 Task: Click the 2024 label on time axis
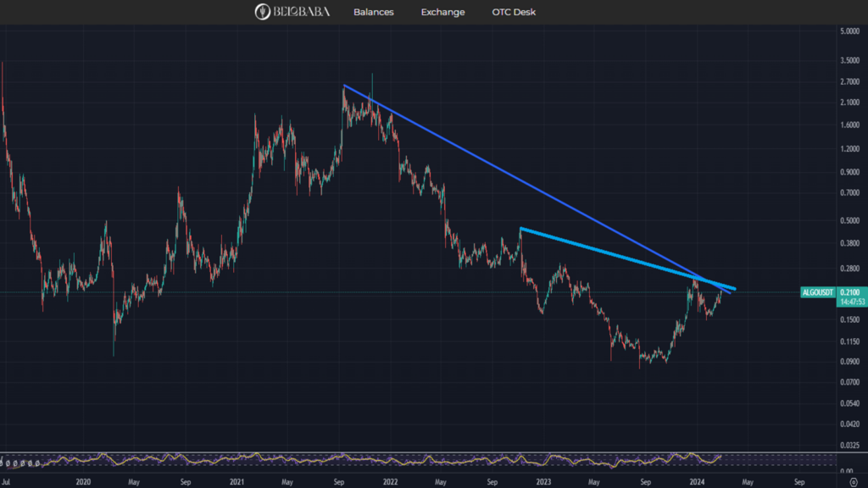point(697,480)
